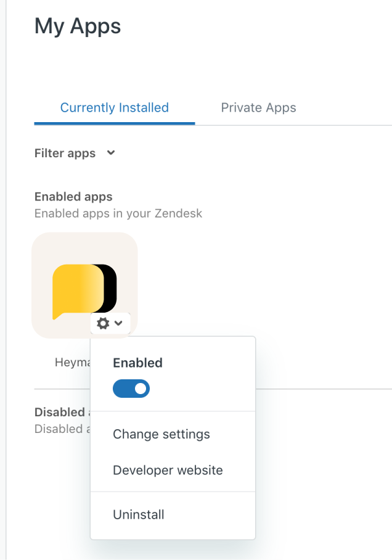Click the yellow speech bubble app logo
The image size is (392, 560).
(x=77, y=290)
